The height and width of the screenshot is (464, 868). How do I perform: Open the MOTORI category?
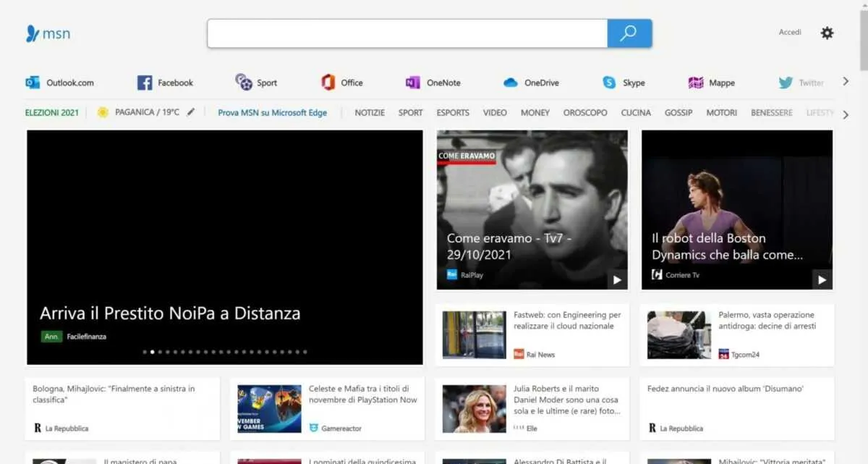click(722, 113)
